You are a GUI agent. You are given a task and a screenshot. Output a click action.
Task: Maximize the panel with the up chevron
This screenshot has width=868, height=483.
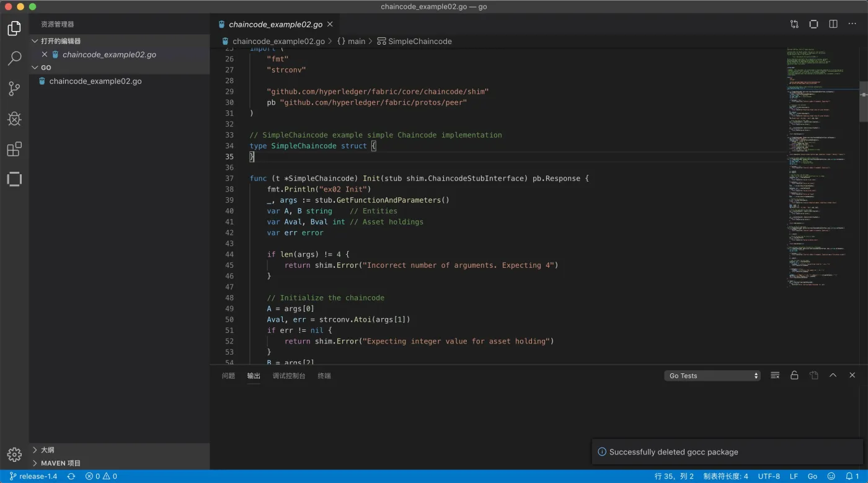[833, 375]
